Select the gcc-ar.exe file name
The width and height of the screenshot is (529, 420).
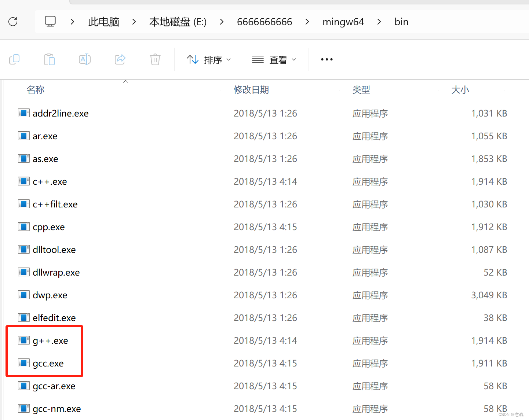coord(54,386)
